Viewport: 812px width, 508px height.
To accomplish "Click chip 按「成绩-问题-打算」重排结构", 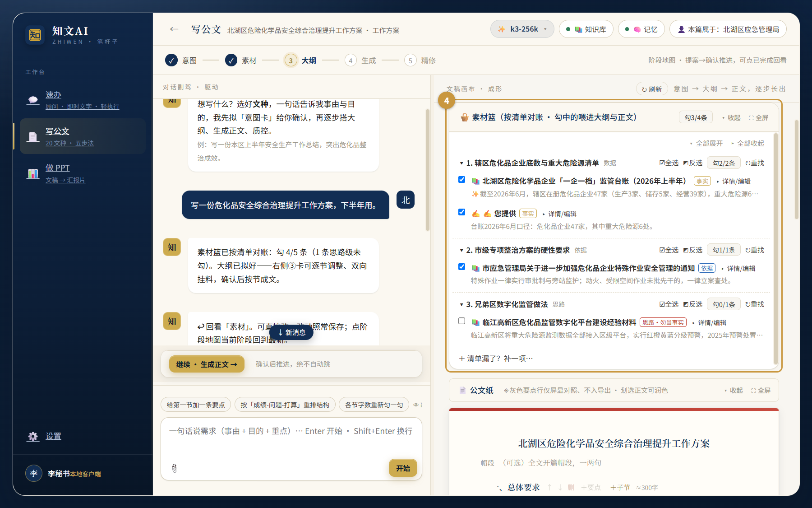I will pyautogui.click(x=285, y=405).
